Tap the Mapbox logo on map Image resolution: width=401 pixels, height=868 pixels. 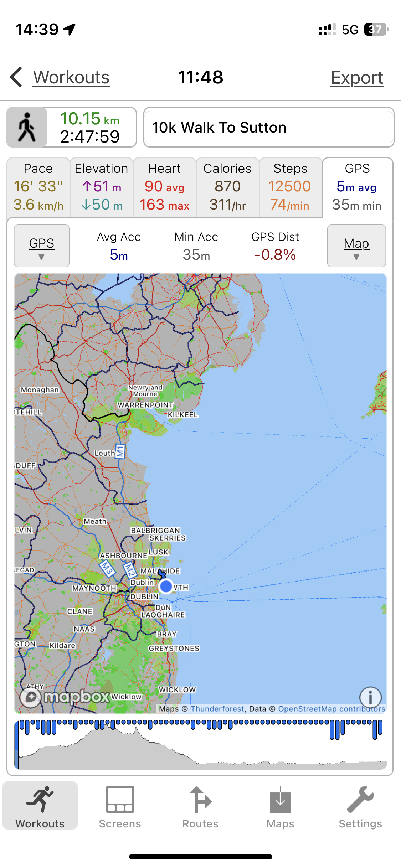coord(65,696)
